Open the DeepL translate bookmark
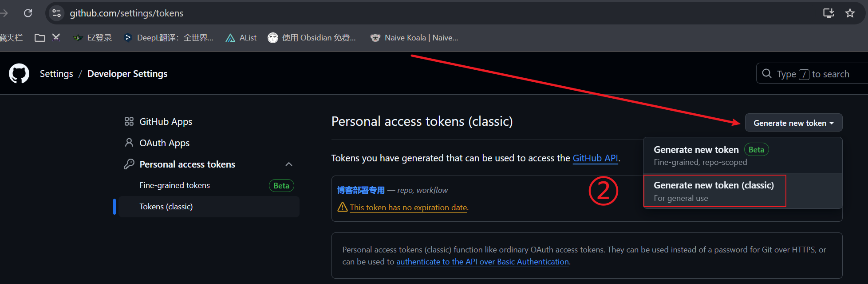 pyautogui.click(x=169, y=38)
